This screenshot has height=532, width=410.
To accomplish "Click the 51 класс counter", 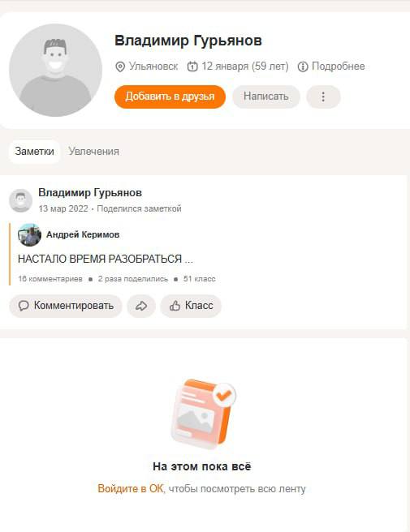I will point(200,279).
